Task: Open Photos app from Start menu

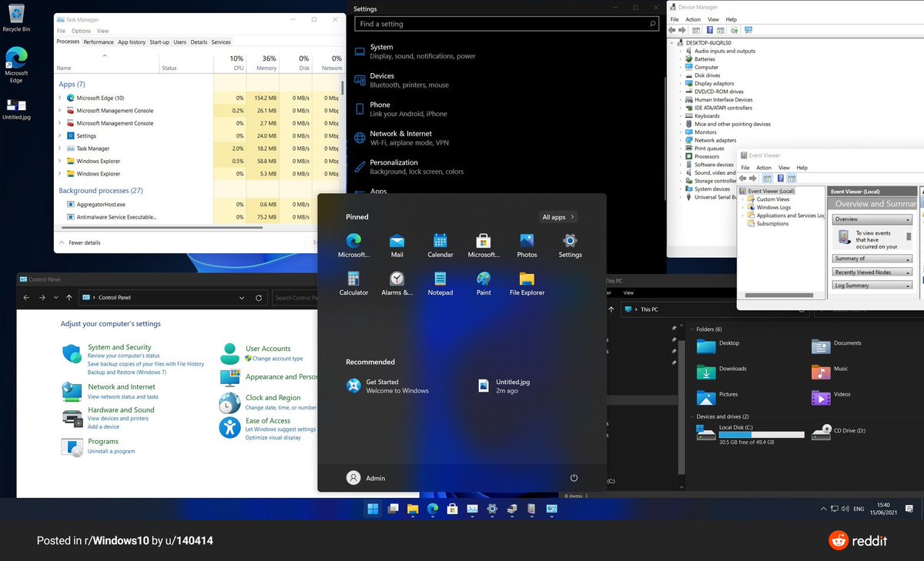Action: pyautogui.click(x=527, y=245)
